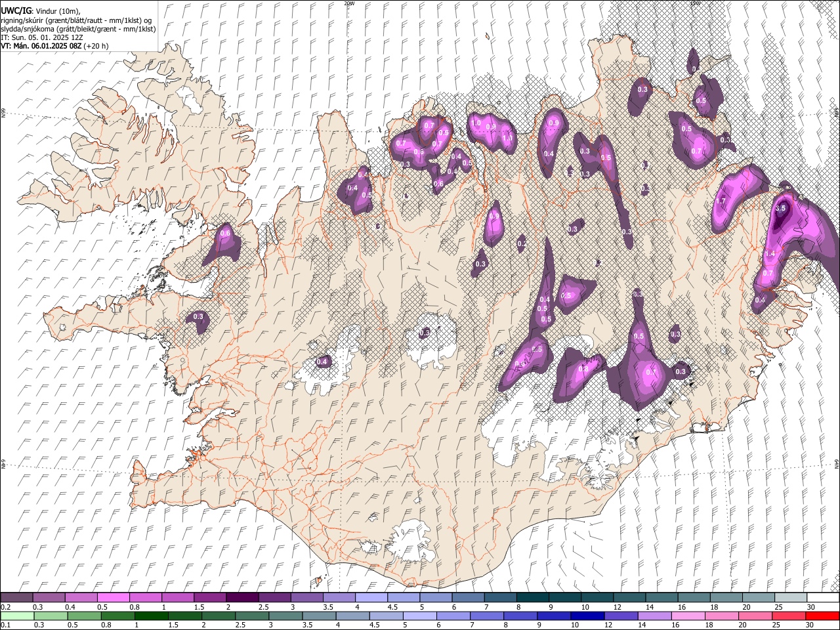Click the violet 12 swatch in lower legend

pos(620,616)
